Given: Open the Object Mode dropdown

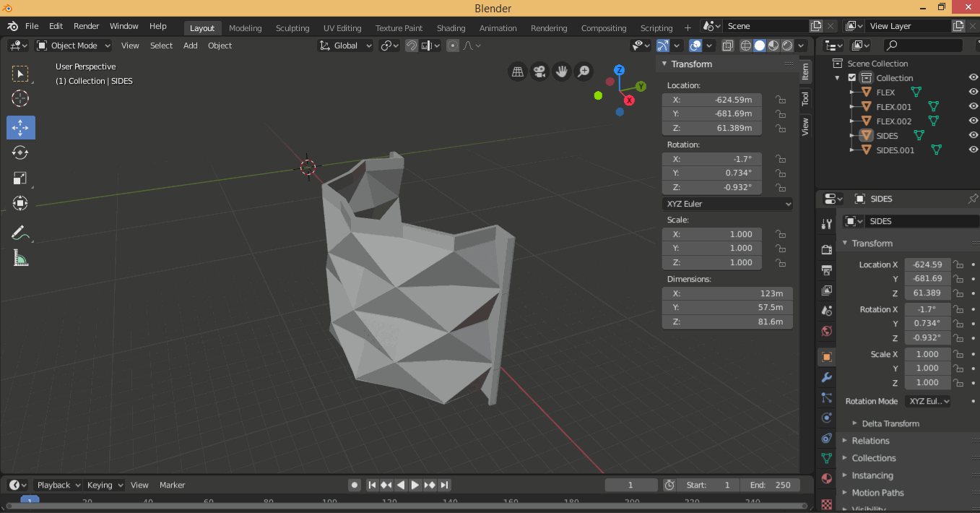Looking at the screenshot, I should coord(74,46).
